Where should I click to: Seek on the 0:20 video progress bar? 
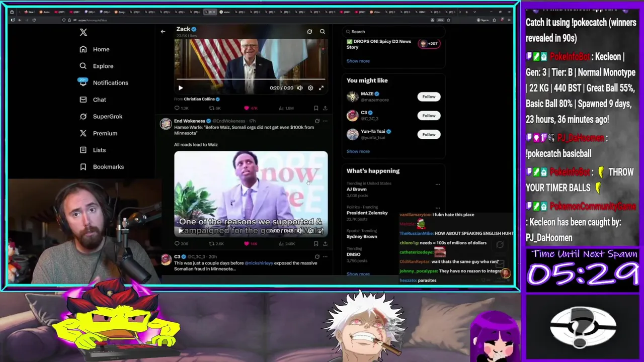click(251, 79)
